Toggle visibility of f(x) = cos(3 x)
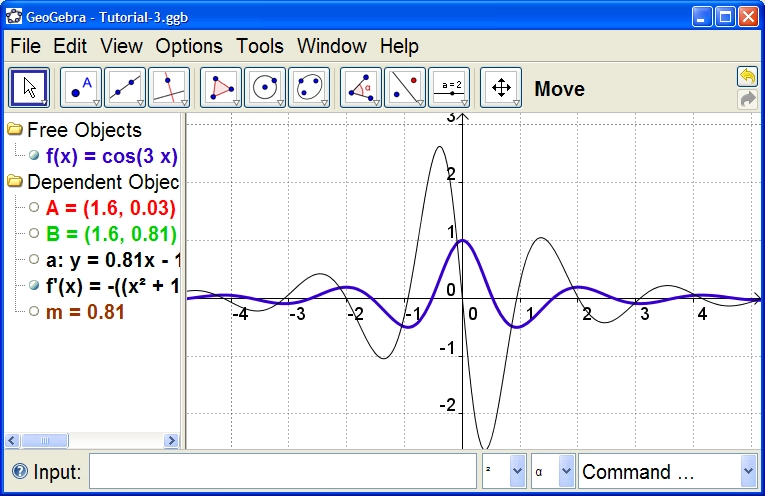 pos(34,156)
